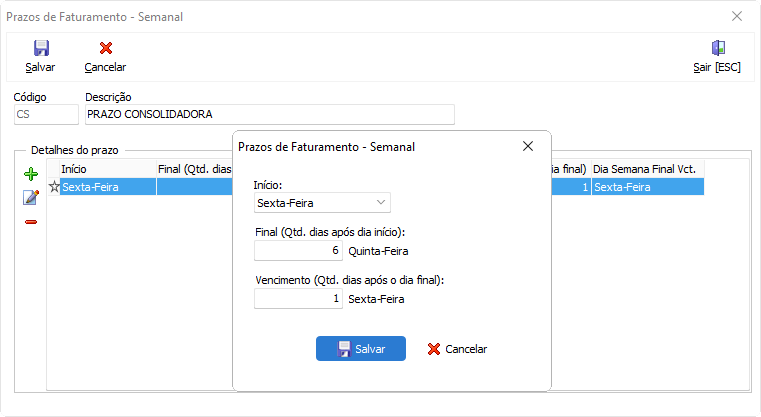This screenshot has height=417, width=761.
Task: Click the Descrição field PRAZO CONSOLIDADORA
Action: point(270,115)
